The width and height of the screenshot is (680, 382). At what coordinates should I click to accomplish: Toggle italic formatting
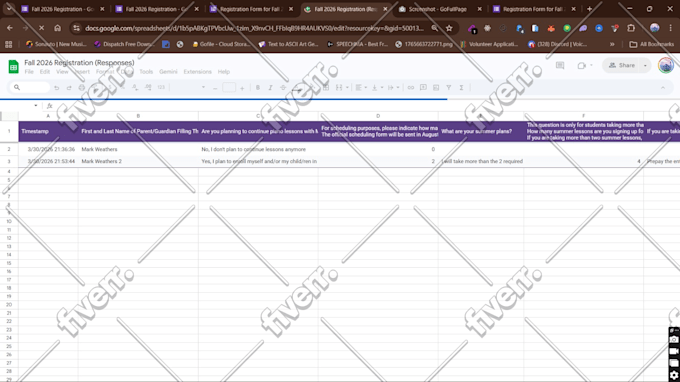270,88
